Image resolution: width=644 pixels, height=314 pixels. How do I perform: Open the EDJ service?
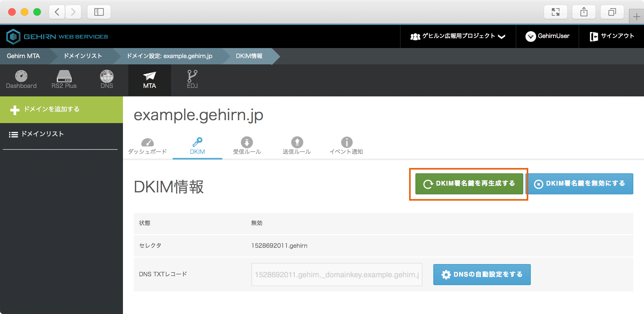pos(192,80)
